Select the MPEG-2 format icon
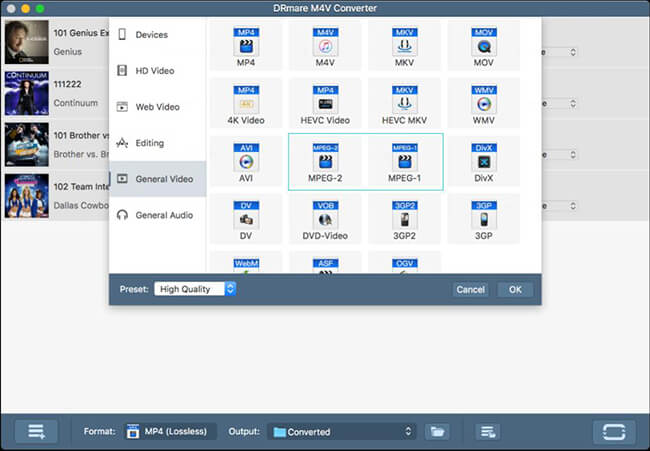This screenshot has height=451, width=650. 325,158
